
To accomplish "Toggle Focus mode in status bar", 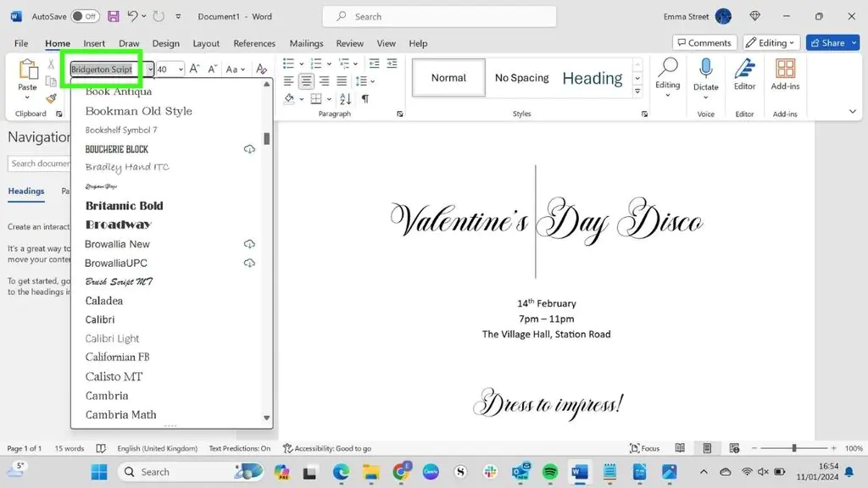I will (x=645, y=448).
